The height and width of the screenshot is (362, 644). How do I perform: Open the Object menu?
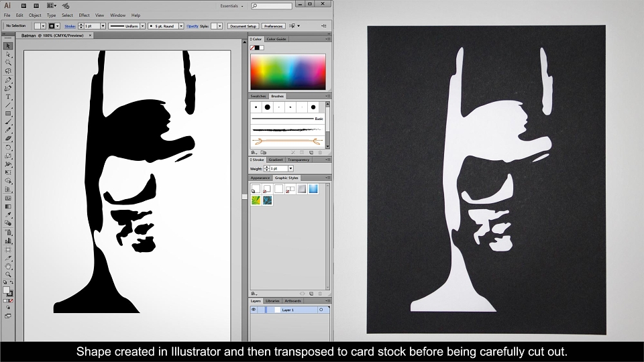coord(35,15)
